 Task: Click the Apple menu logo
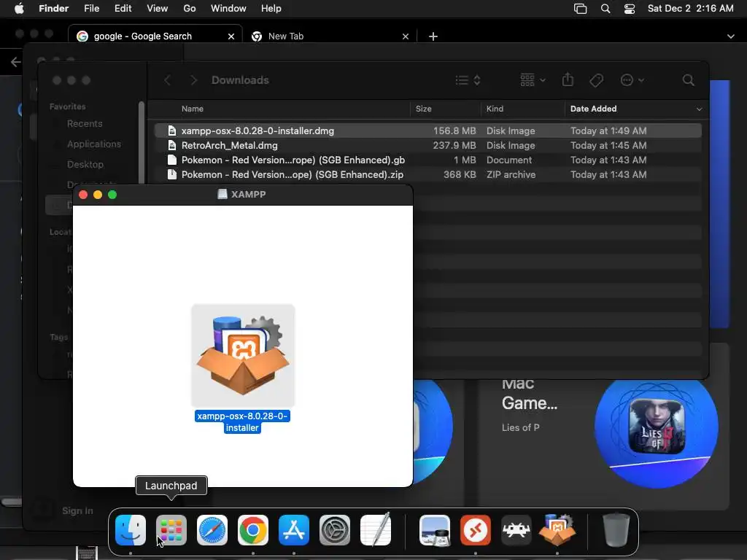[x=19, y=9]
